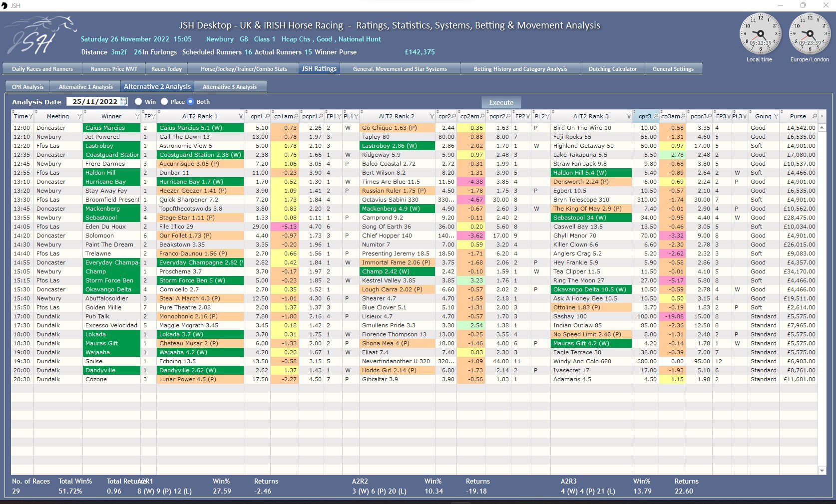Click the filter funnel in PL2 header
This screenshot has width=836, height=504.
(x=547, y=116)
